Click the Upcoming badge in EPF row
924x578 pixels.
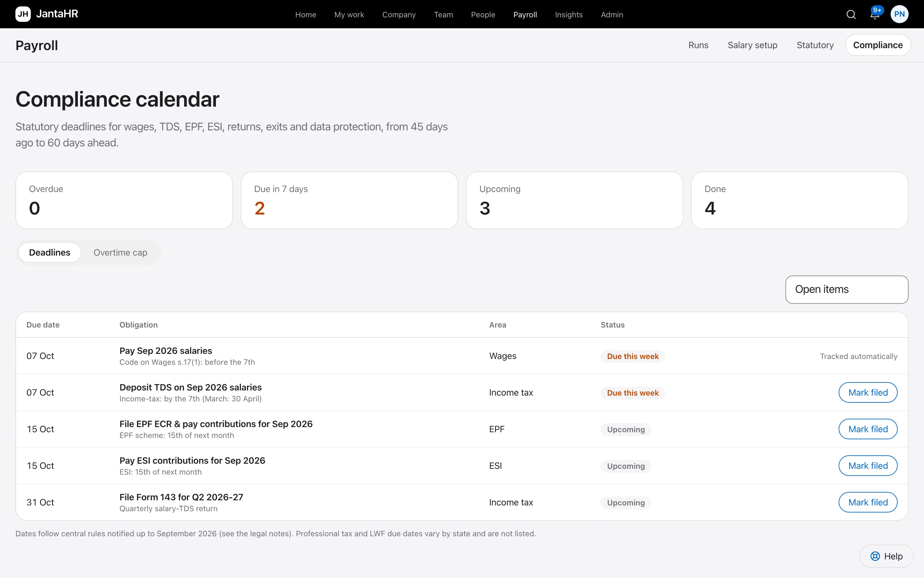[x=626, y=429]
